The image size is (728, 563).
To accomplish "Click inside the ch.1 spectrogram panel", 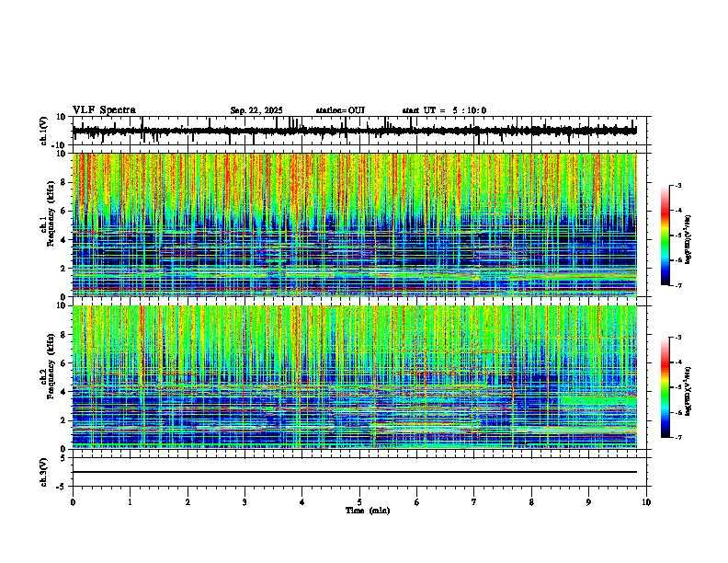I will pos(354,224).
